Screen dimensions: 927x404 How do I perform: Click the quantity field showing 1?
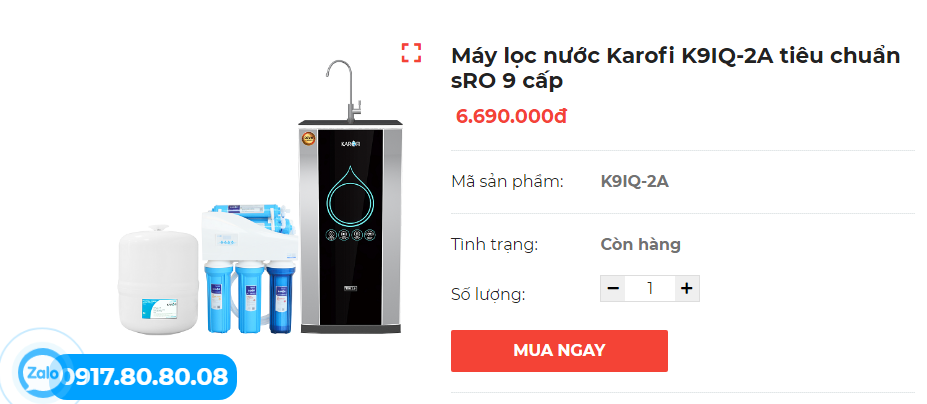point(650,289)
